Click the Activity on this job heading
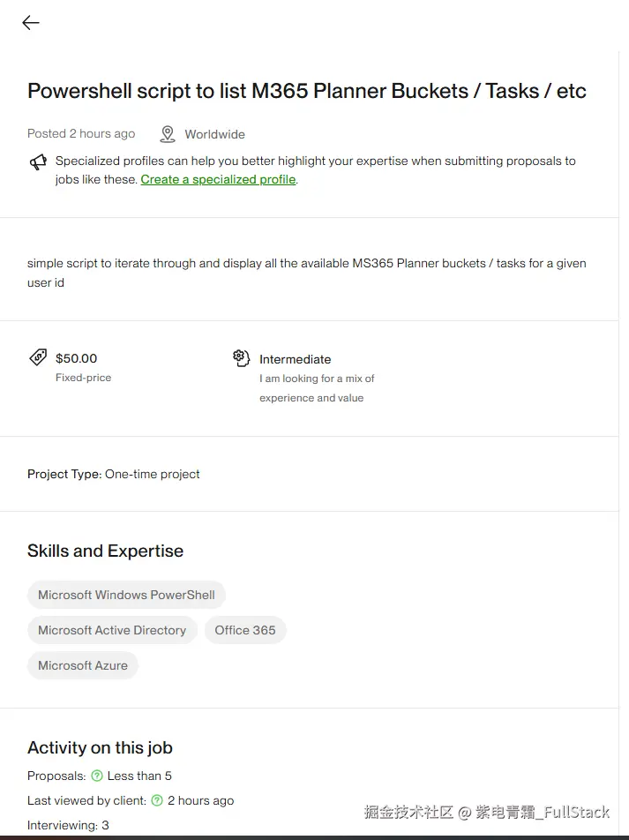The image size is (629, 840). tap(100, 747)
